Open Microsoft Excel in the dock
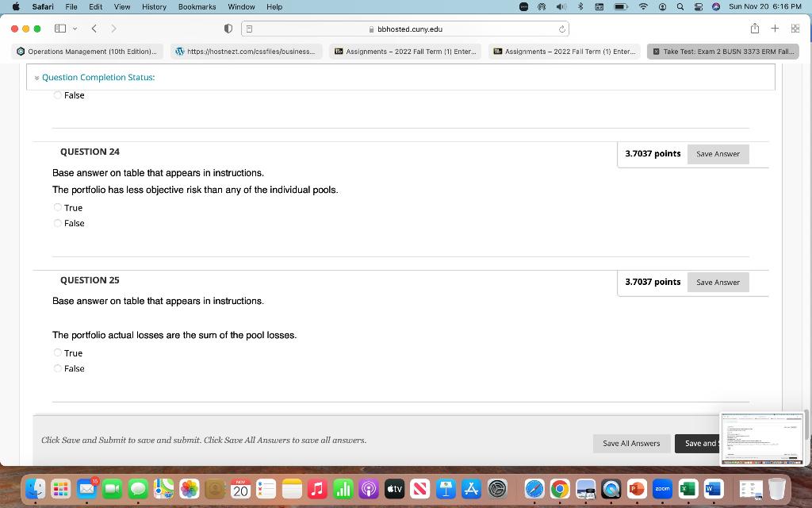 (688, 489)
